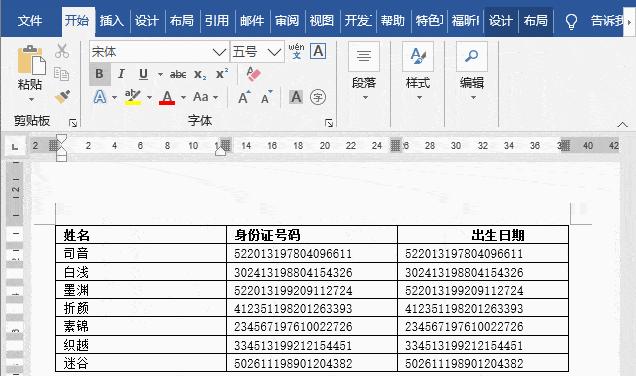Apply strikethrough with the abc icon

point(178,74)
